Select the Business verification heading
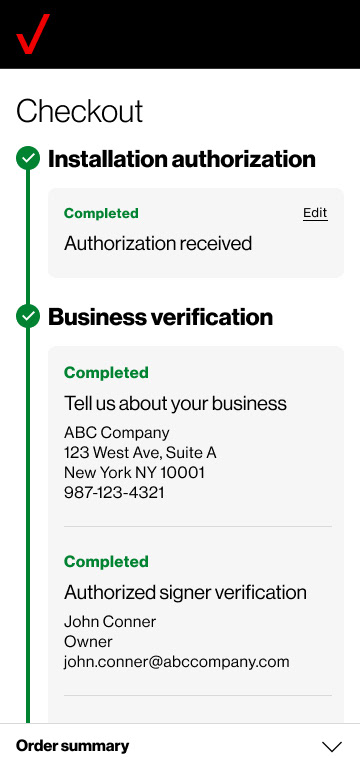The height and width of the screenshot is (767, 360). tap(160, 317)
